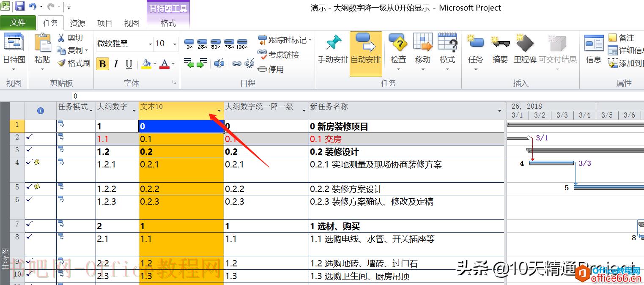Enable Manually Schedule (手动安排)
Image resolution: width=644 pixels, height=285 pixels.
point(333,49)
